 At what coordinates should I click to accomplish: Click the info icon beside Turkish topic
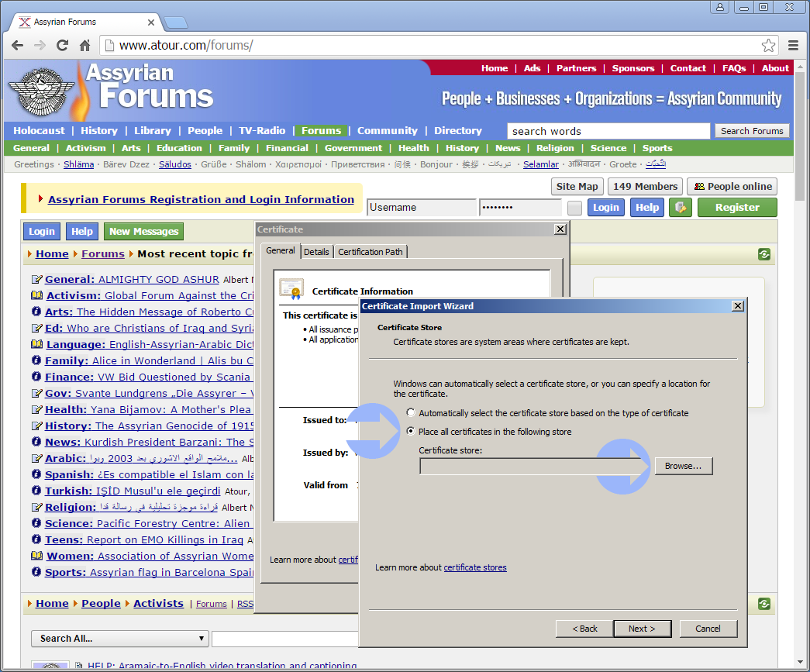tap(36, 490)
